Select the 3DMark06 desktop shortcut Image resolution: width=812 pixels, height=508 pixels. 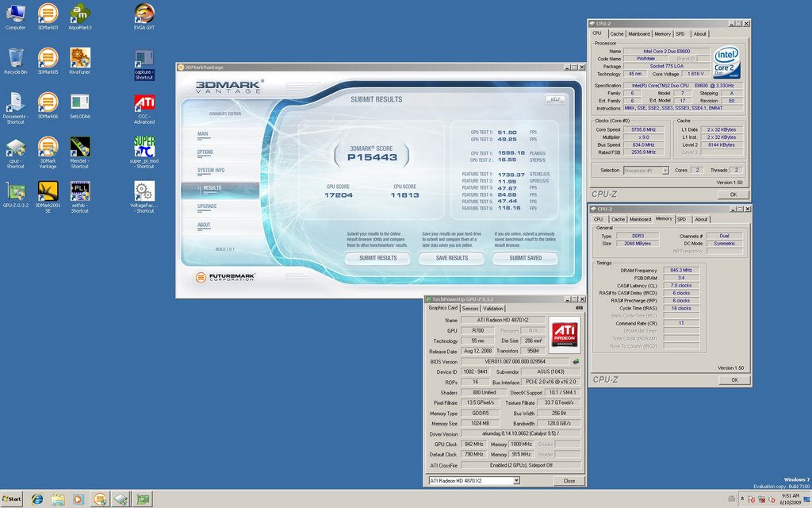(x=48, y=106)
